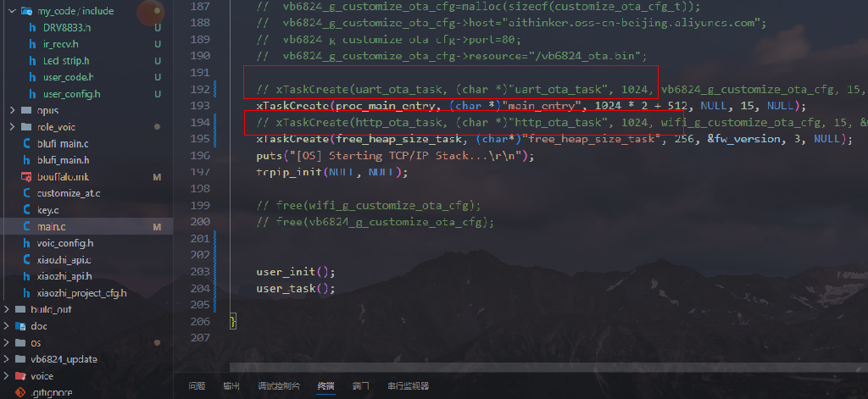The height and width of the screenshot is (399, 868).
Task: Click the h icon beside user_code.h
Action: point(32,77)
